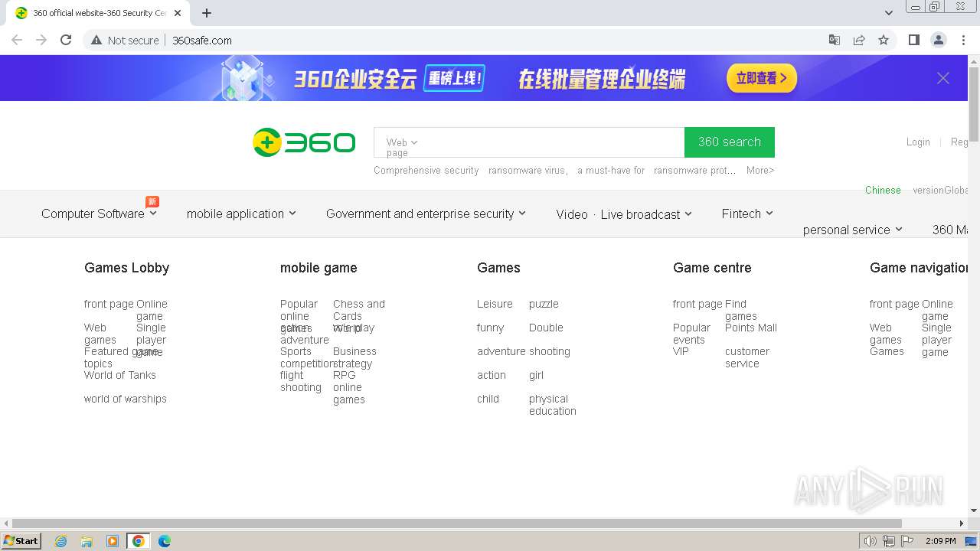Open the tab search chevron
The width and height of the screenshot is (980, 551).
click(x=889, y=13)
